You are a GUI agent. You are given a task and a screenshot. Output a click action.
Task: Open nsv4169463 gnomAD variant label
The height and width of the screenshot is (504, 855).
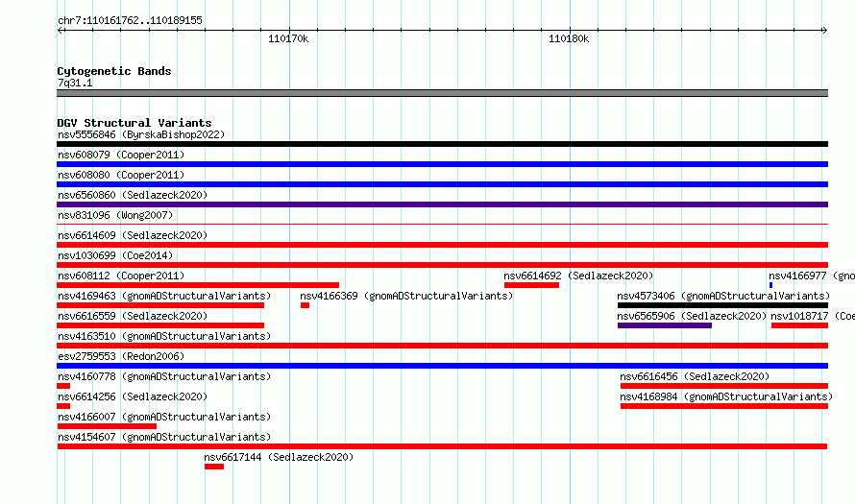[164, 296]
